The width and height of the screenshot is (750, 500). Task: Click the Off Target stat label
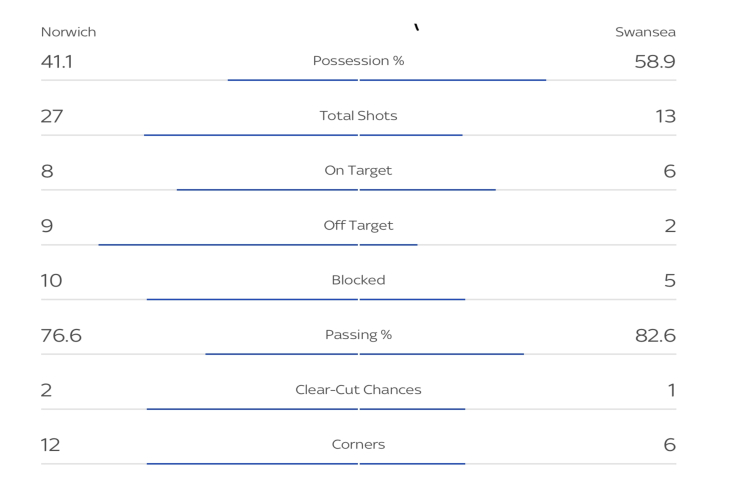(x=358, y=226)
